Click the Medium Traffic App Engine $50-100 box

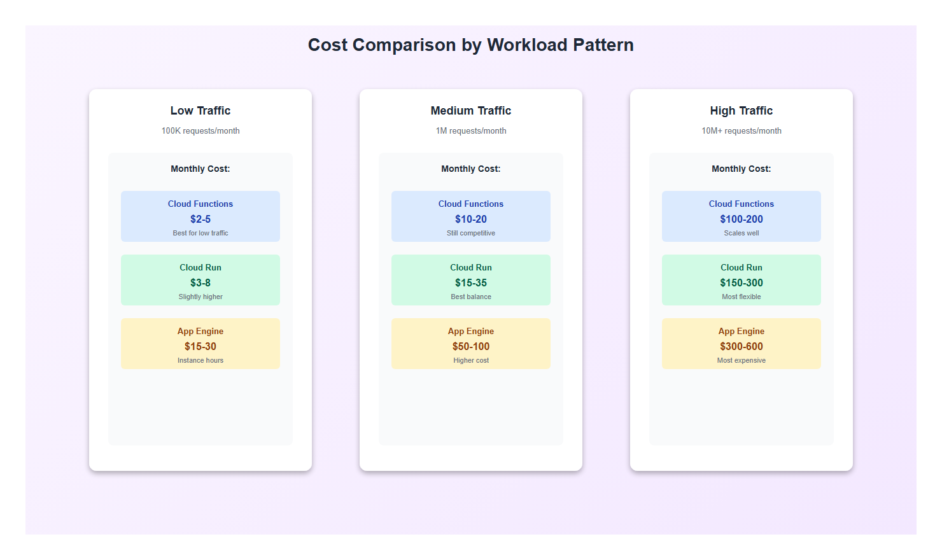pyautogui.click(x=471, y=344)
